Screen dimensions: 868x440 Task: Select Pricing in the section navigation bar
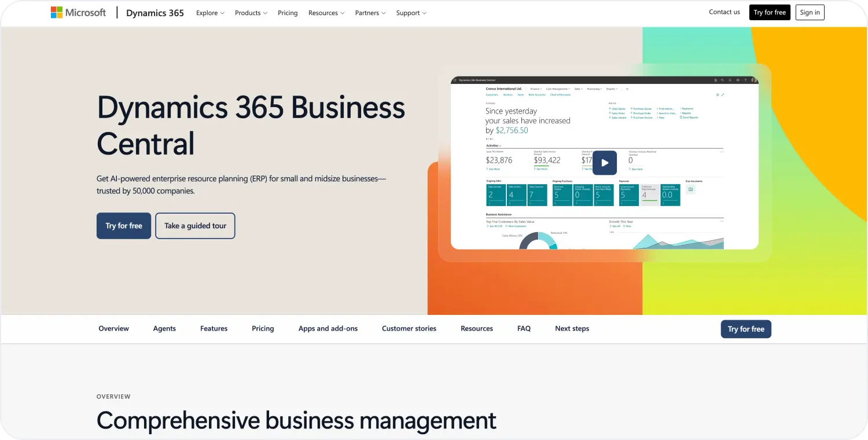[263, 328]
